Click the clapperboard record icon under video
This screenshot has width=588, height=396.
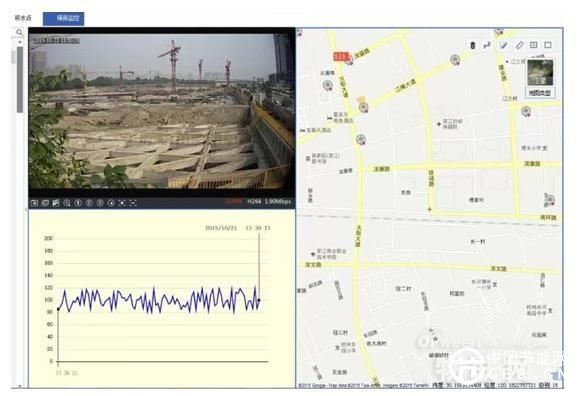click(x=56, y=203)
